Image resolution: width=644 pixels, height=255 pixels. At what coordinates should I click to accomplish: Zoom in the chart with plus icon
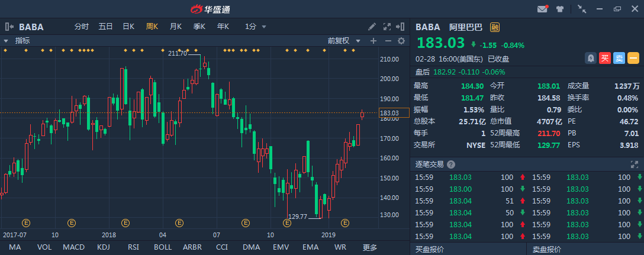[x=373, y=41]
